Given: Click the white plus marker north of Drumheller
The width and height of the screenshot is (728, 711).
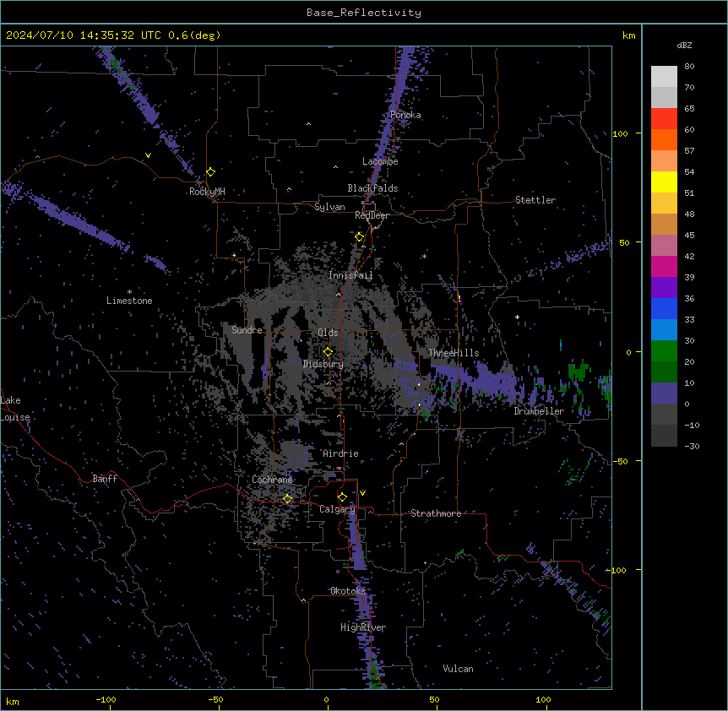Looking at the screenshot, I should (517, 317).
